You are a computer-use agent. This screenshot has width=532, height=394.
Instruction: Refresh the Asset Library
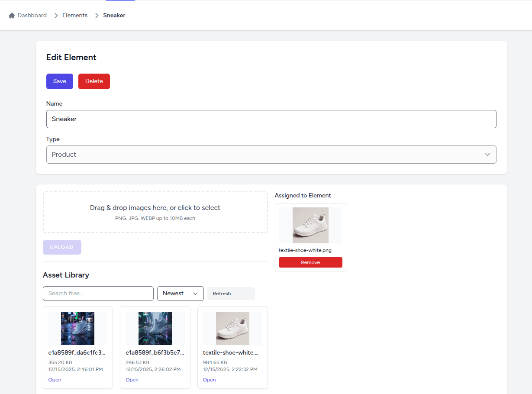[x=231, y=293]
